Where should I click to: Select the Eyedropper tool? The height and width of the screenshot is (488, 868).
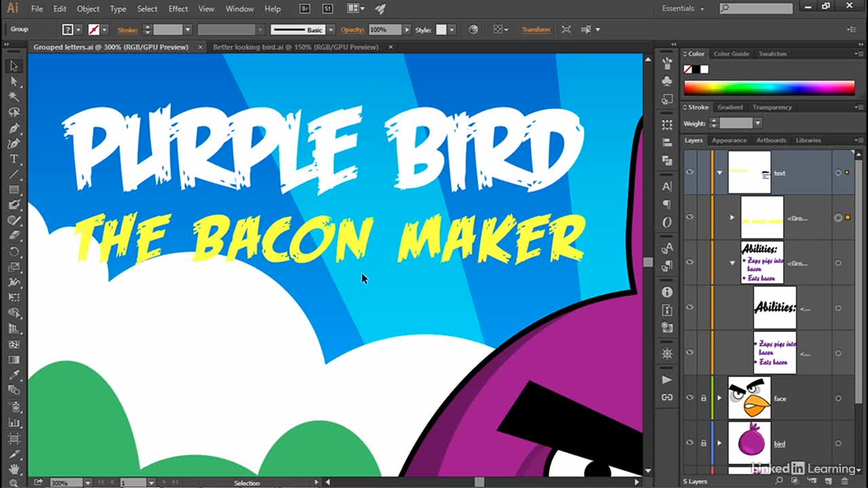(14, 375)
